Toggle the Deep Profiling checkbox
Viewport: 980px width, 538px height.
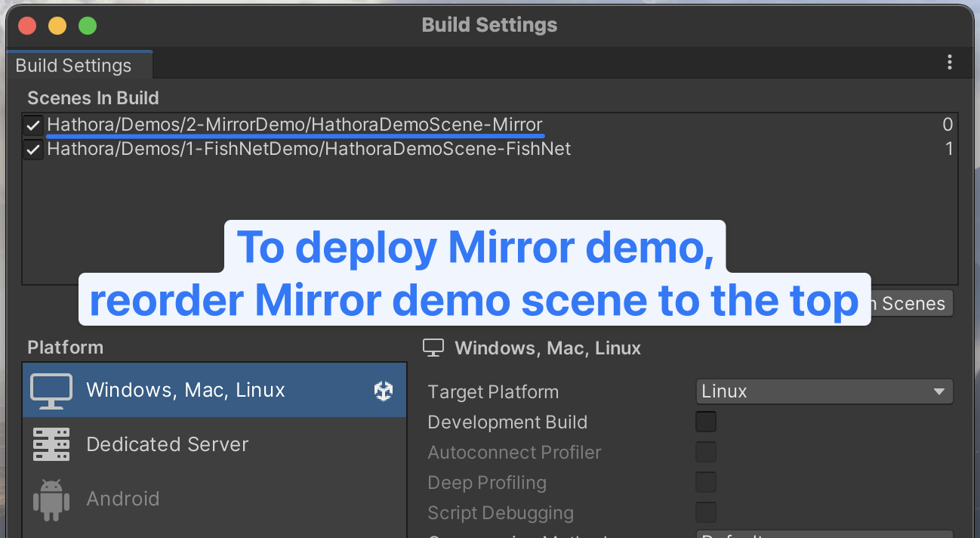coord(706,482)
